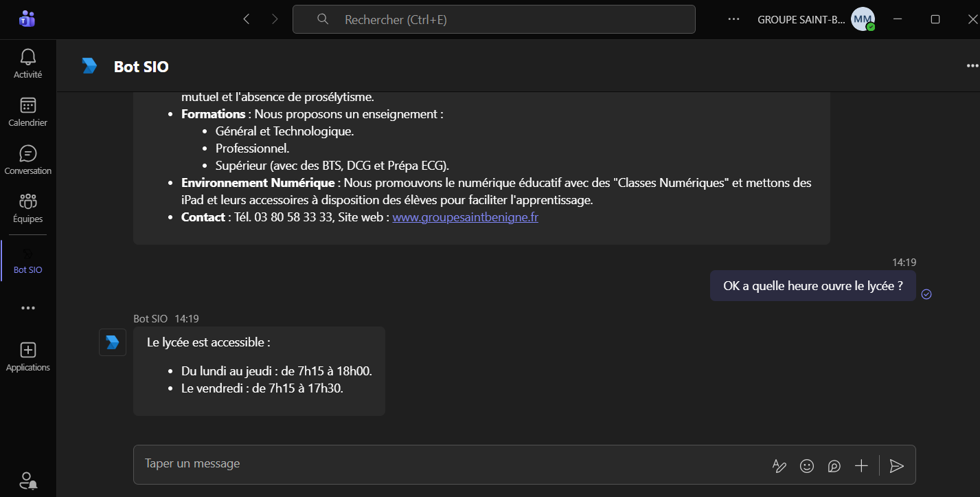Screen dimensions: 980x497
Task: Send the message with the arrow button
Action: pos(896,466)
